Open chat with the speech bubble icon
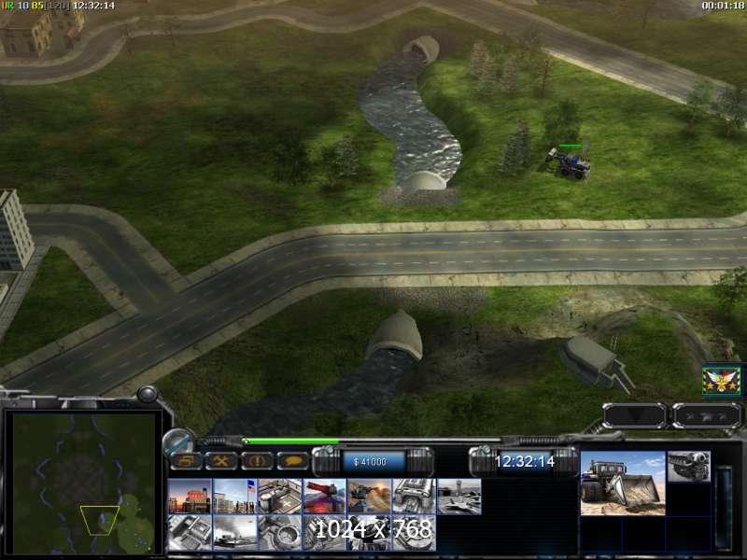 tap(293, 461)
